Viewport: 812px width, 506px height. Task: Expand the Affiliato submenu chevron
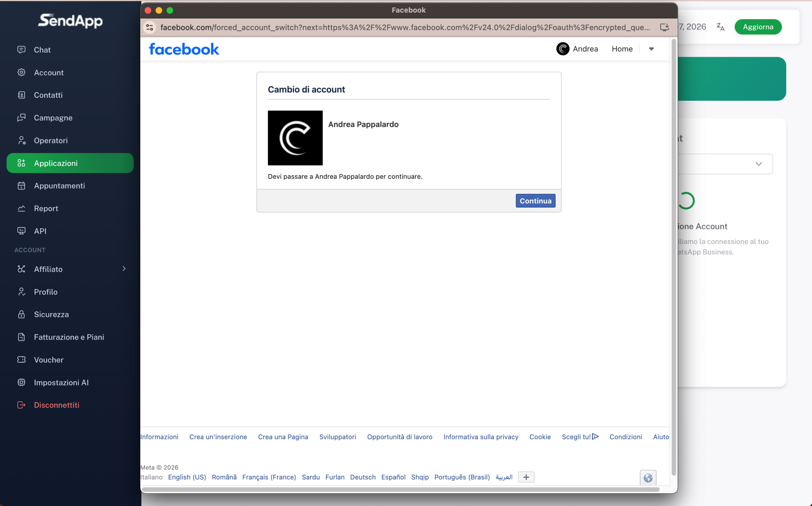(124, 269)
